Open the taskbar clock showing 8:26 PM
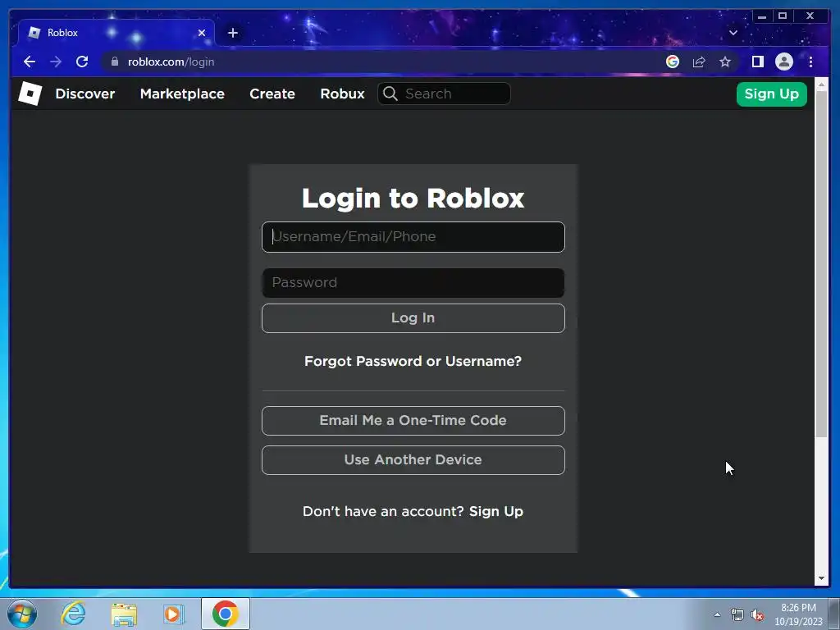Screen dimensions: 840x630 tap(798, 614)
